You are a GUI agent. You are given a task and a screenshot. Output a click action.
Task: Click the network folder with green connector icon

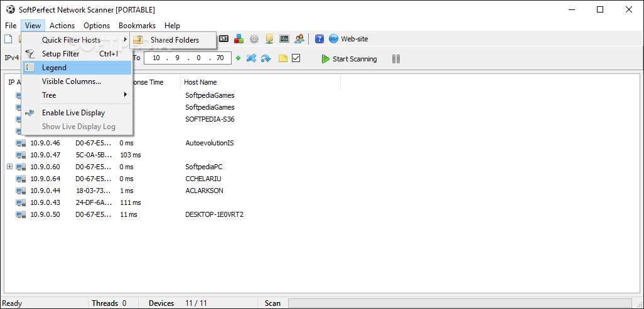click(x=269, y=39)
